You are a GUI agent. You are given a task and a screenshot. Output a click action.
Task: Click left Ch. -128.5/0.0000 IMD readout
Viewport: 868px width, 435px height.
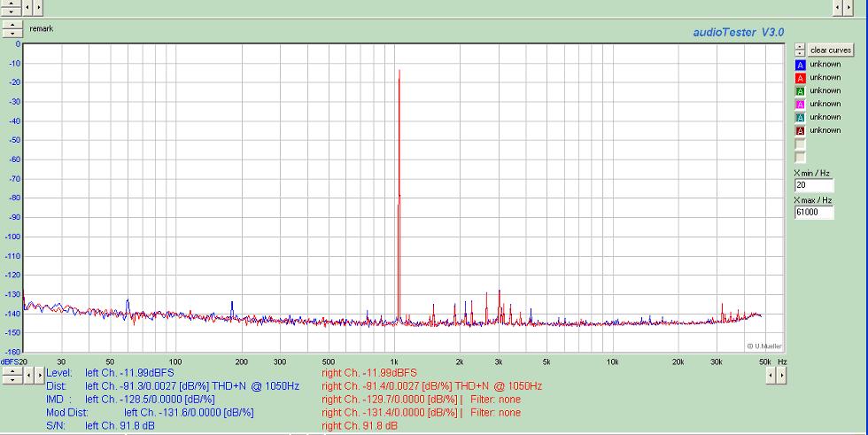(150, 400)
